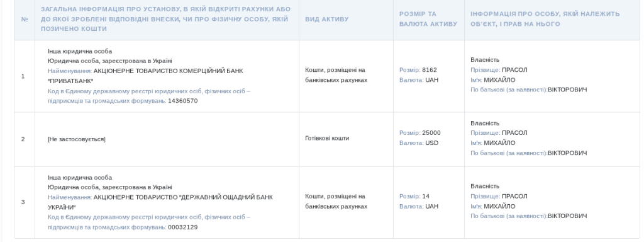This screenshot has width=644, height=242.
Task: Click the ІНФОРМАЦІЯ ПРО ОСОБУ column header
Action: tap(545, 20)
